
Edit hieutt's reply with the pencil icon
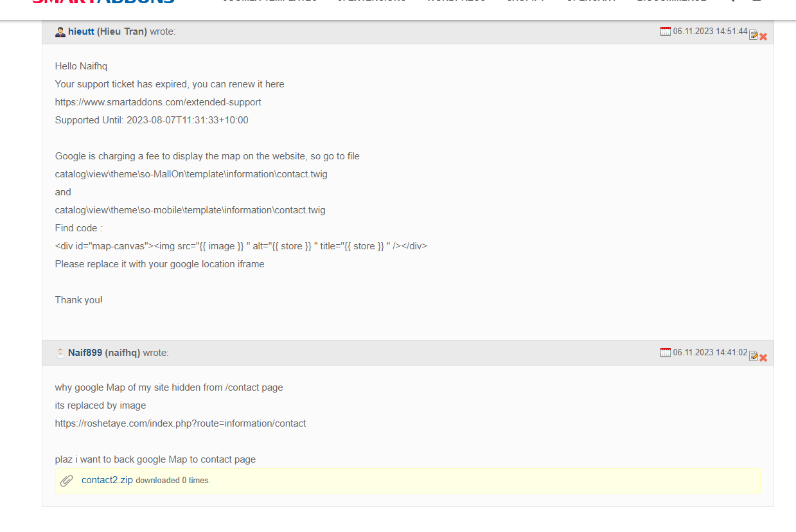tap(754, 35)
